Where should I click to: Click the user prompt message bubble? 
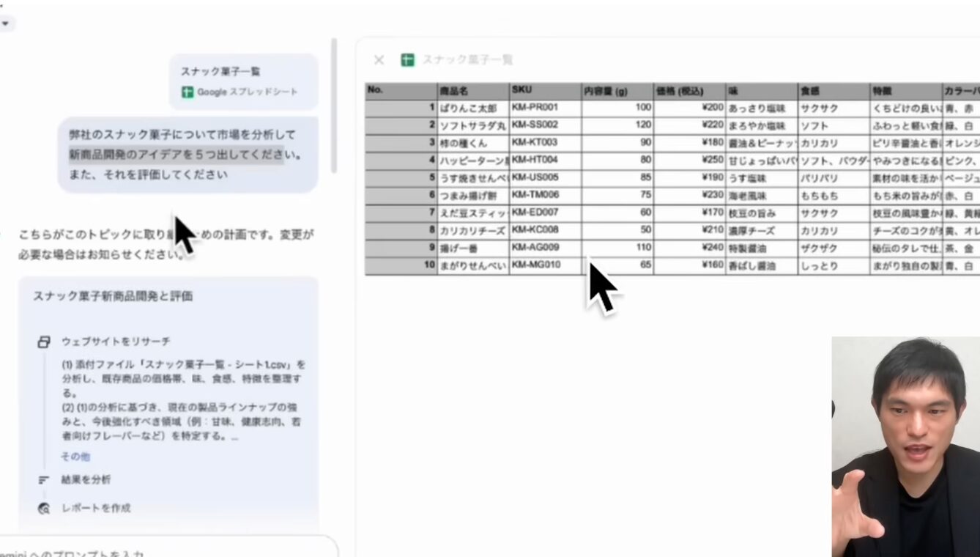click(188, 155)
